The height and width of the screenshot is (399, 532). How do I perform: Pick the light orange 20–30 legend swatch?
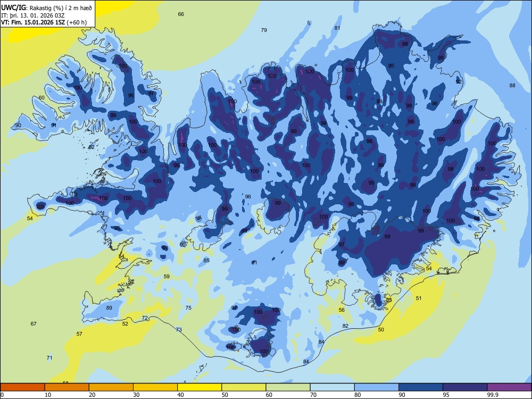[111, 387]
